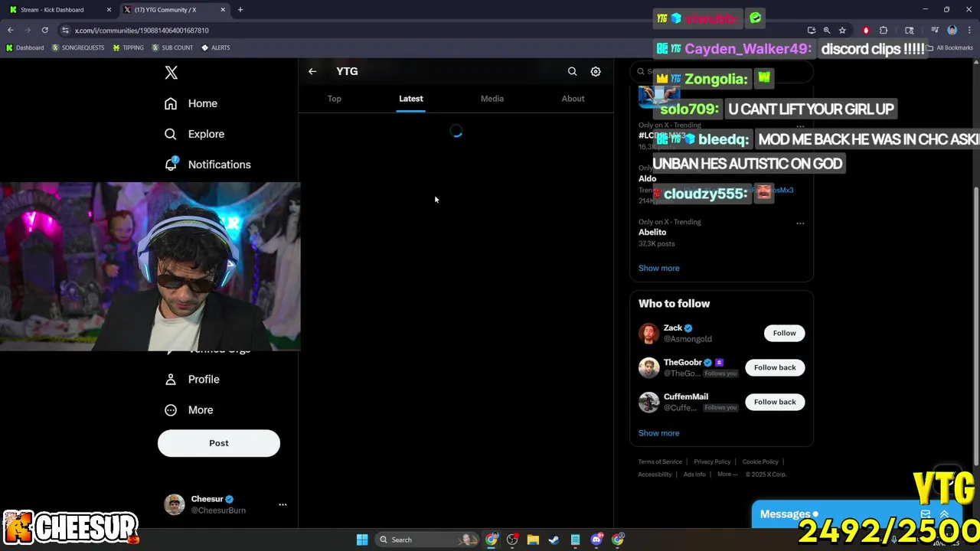Open the red adblocker extension
This screenshot has height=551, width=980.
pyautogui.click(x=866, y=30)
